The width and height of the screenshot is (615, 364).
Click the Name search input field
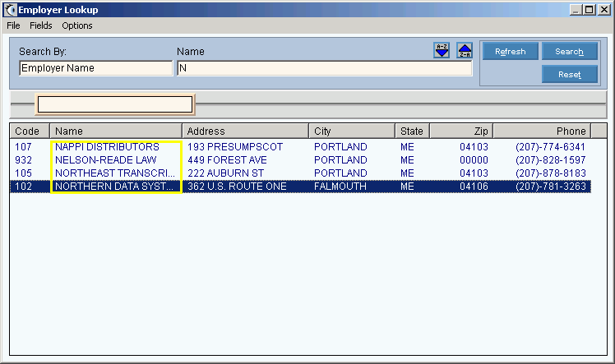coord(325,68)
